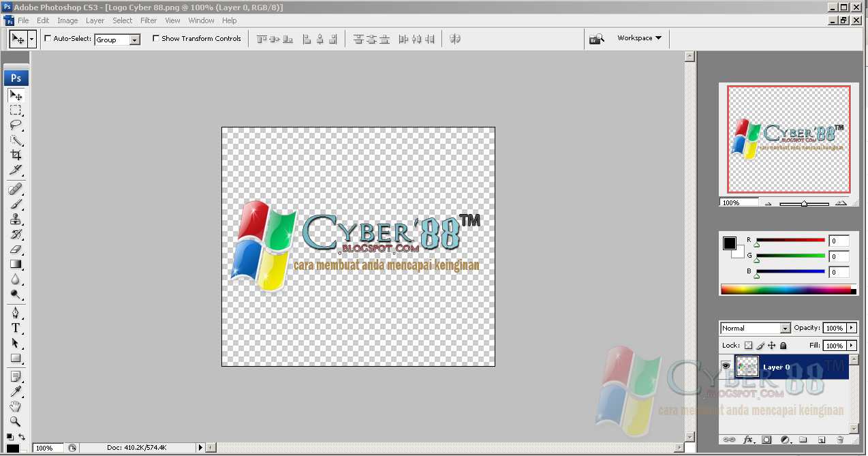
Task: Select the Dodge tool
Action: point(16,294)
